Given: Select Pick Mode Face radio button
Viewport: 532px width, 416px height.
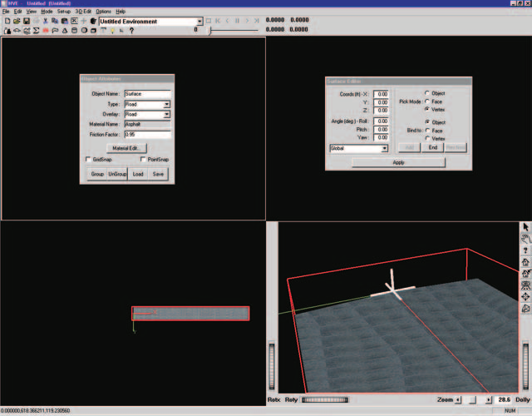Looking at the screenshot, I should click(427, 102).
